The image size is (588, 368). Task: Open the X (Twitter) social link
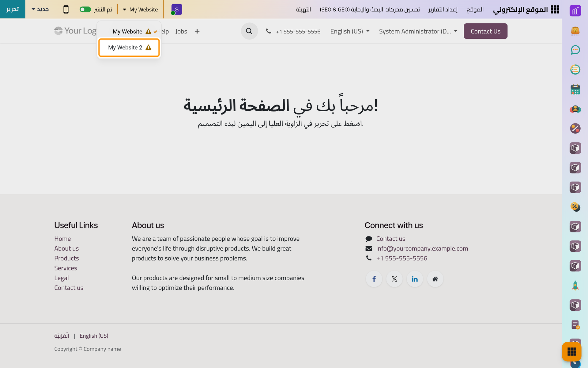coord(394,279)
